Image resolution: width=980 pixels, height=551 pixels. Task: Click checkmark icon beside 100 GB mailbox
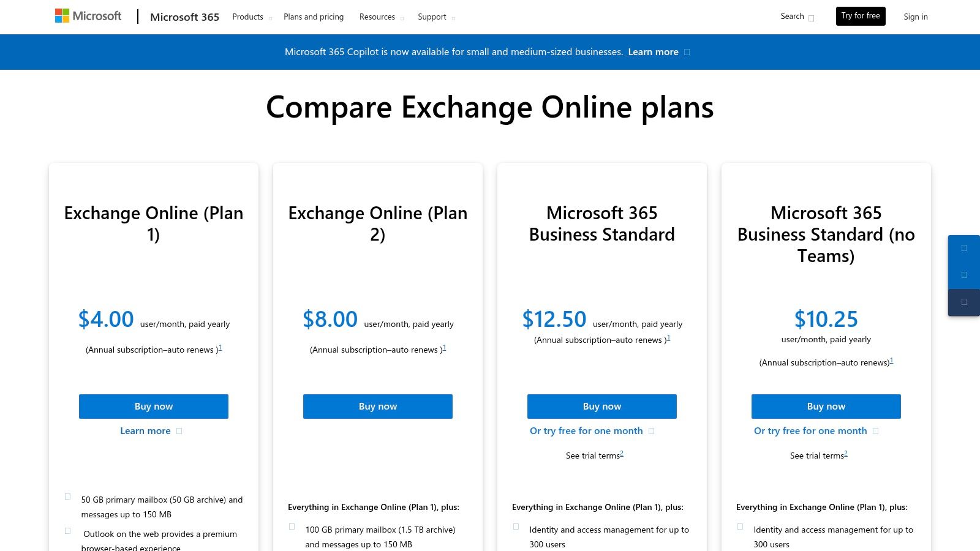(x=292, y=527)
